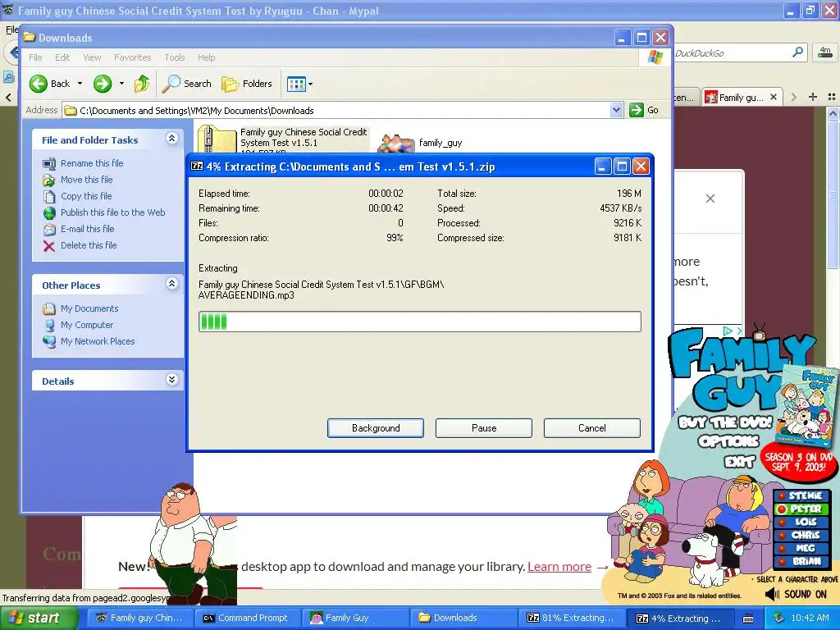840x630 pixels.
Task: Go up one folder level icon
Action: pos(141,84)
